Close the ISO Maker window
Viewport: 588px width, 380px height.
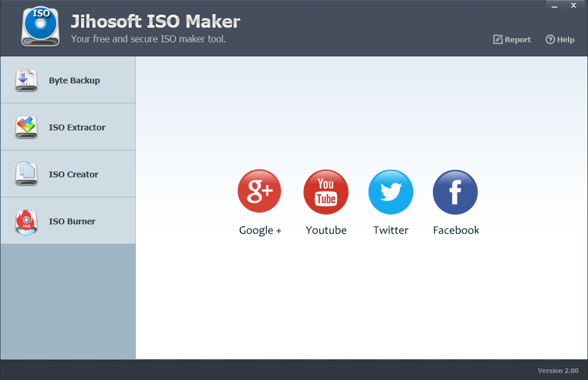point(573,5)
